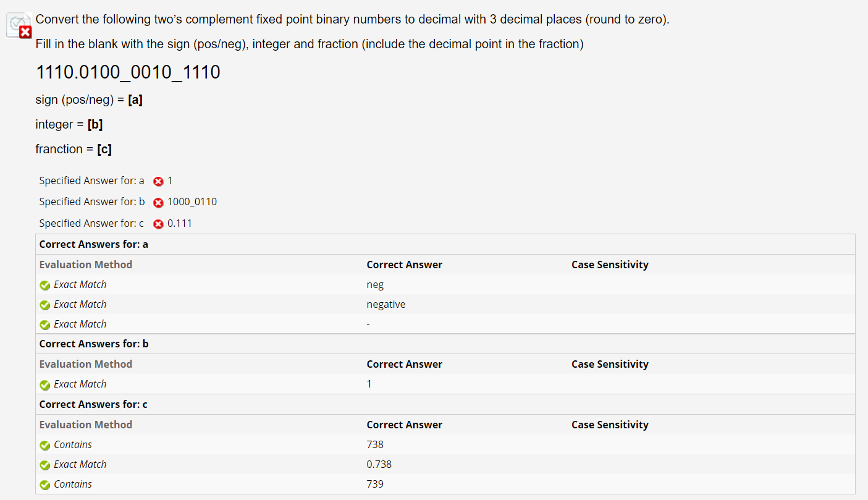
Task: Click "Correct Answer" header in answer c's table
Action: coord(405,425)
